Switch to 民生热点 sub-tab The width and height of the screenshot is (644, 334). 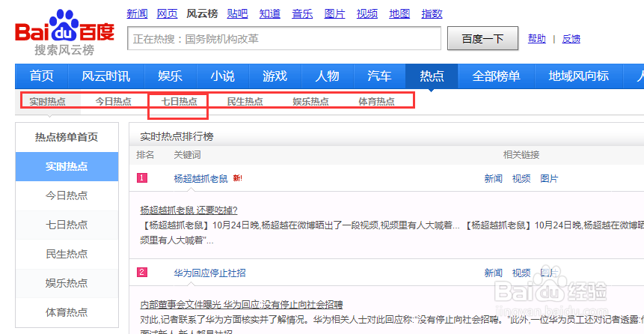(x=245, y=101)
